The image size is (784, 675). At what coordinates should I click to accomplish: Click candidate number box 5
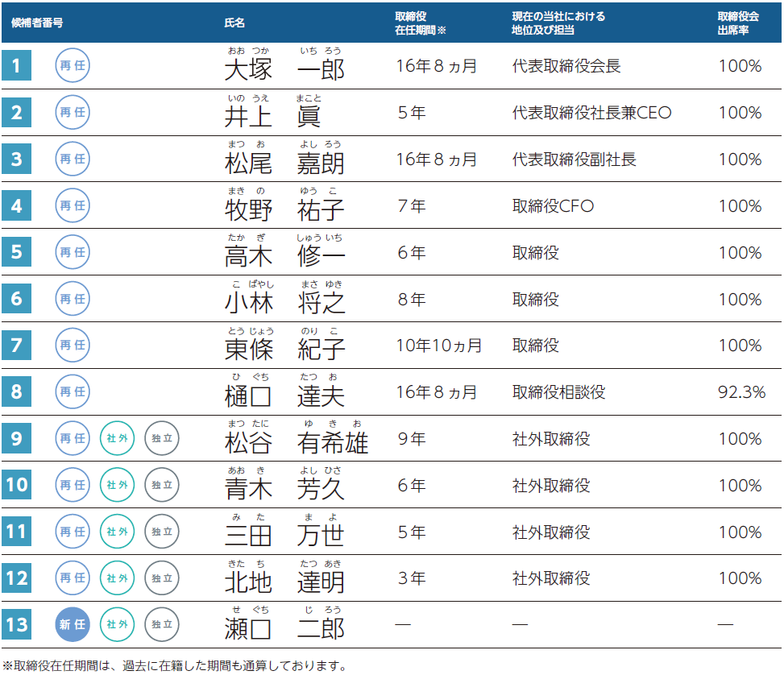[16, 252]
